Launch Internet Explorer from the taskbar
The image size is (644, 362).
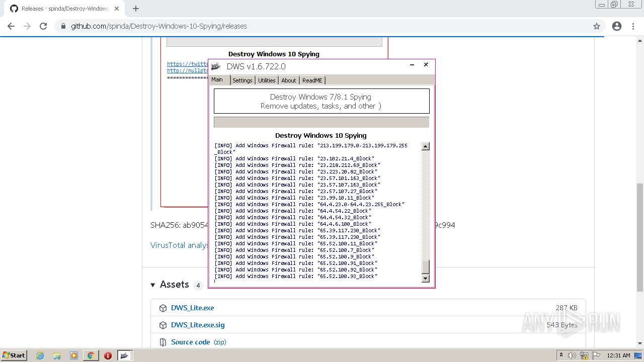click(40, 355)
